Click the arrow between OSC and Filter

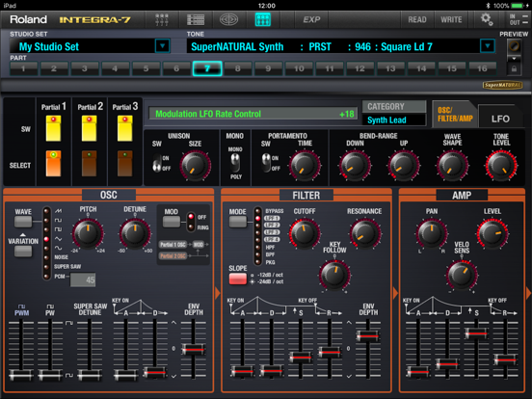point(217,293)
